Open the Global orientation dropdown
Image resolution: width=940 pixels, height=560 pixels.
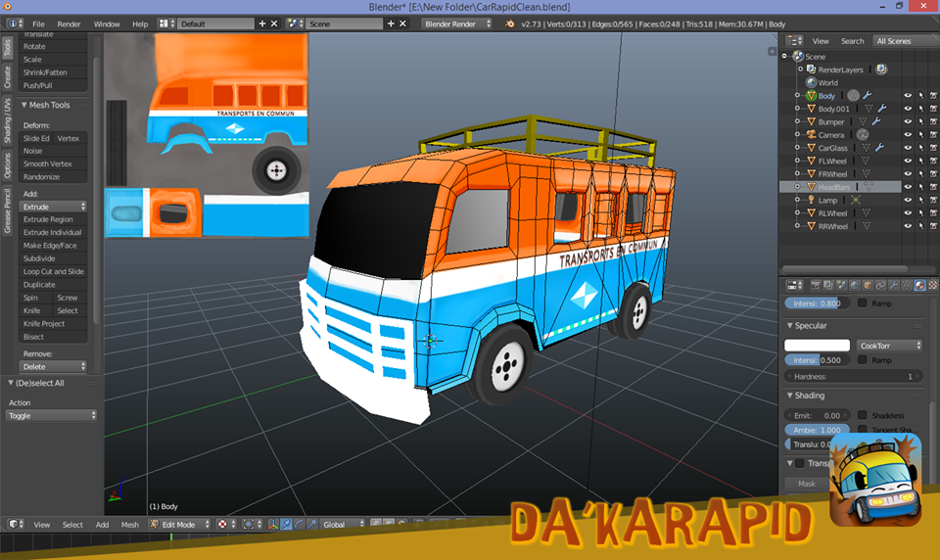pos(343,524)
